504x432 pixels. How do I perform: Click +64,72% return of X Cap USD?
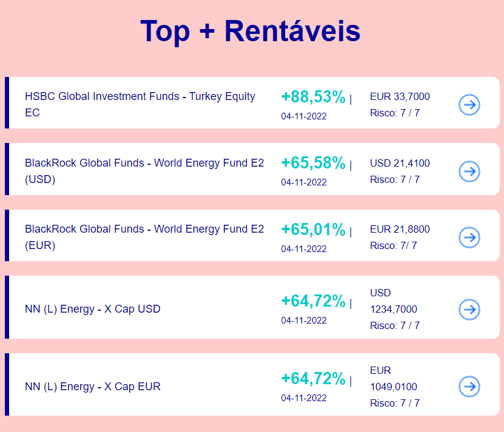pos(314,301)
